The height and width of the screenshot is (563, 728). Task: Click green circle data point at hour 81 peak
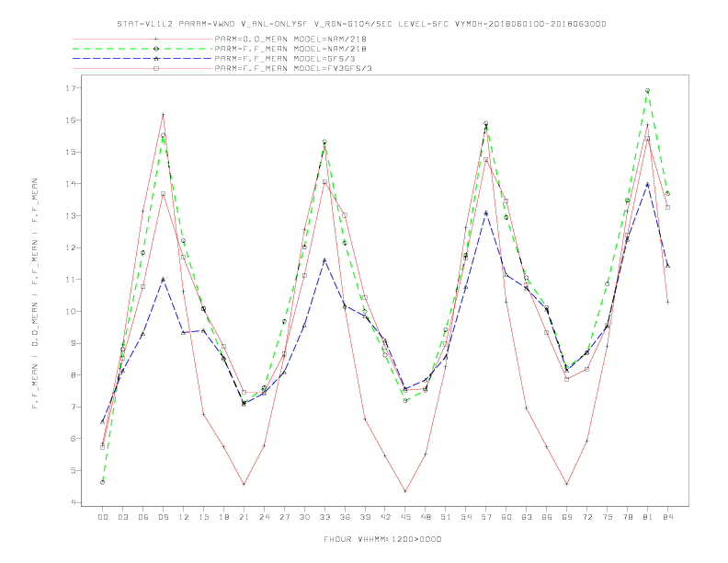(647, 90)
